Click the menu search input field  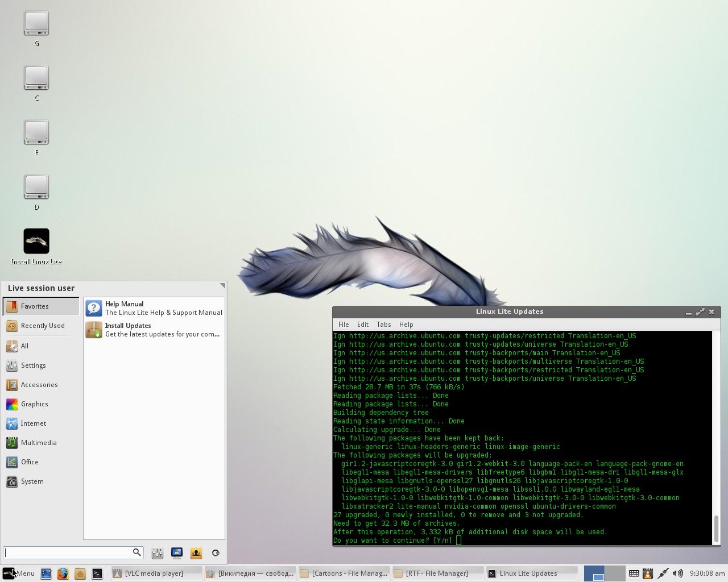pos(73,552)
